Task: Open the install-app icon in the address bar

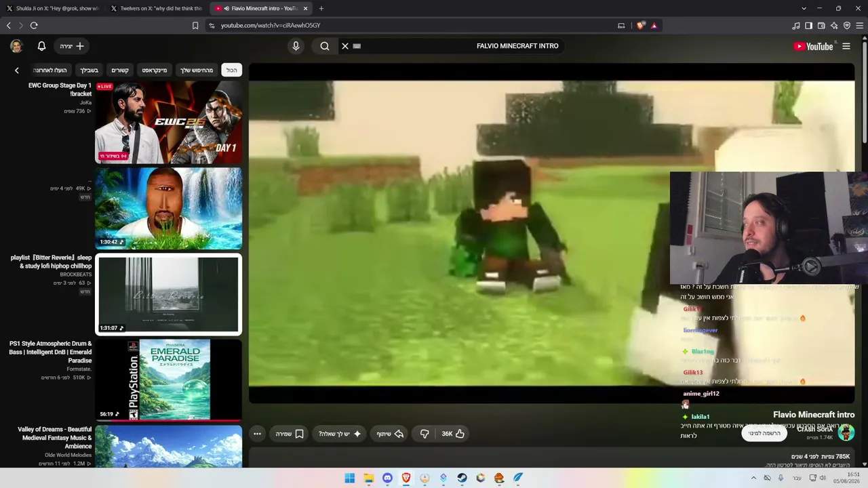Action: click(621, 26)
